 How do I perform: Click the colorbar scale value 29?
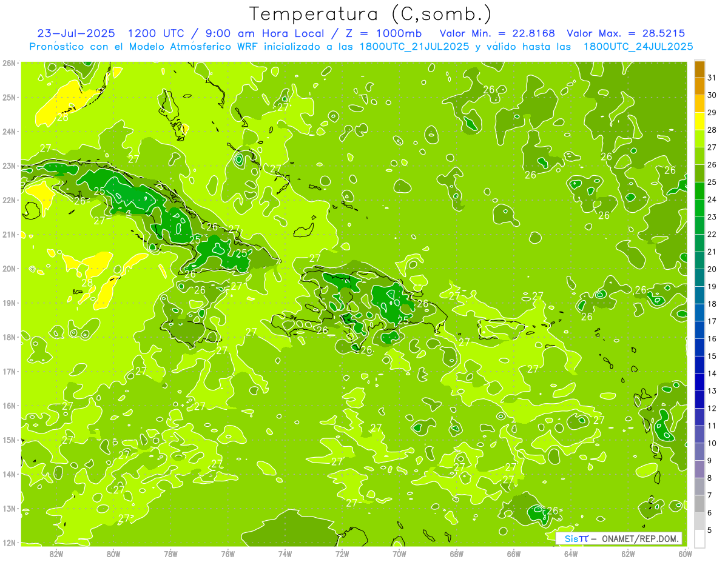712,113
